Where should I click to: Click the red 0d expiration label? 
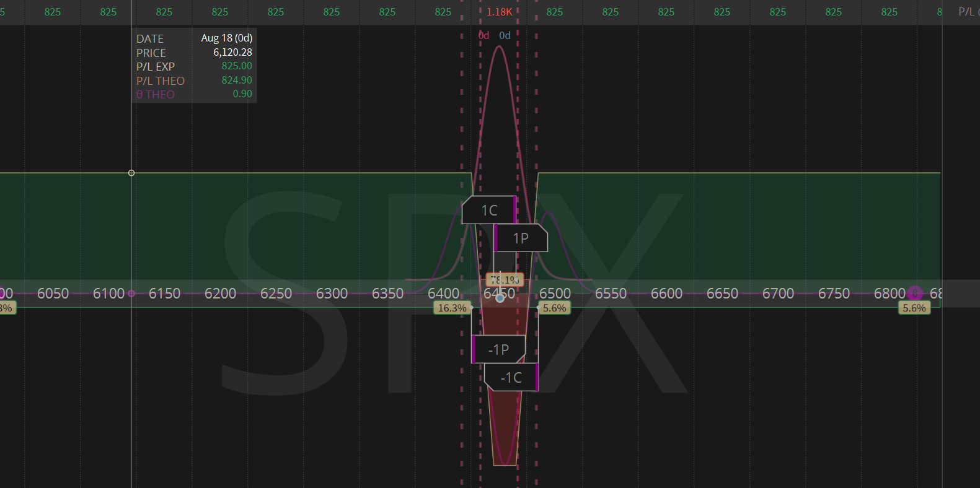tap(483, 35)
